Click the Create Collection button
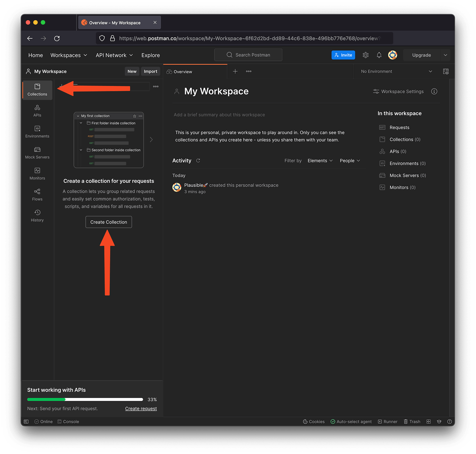The height and width of the screenshot is (454, 476). click(109, 222)
